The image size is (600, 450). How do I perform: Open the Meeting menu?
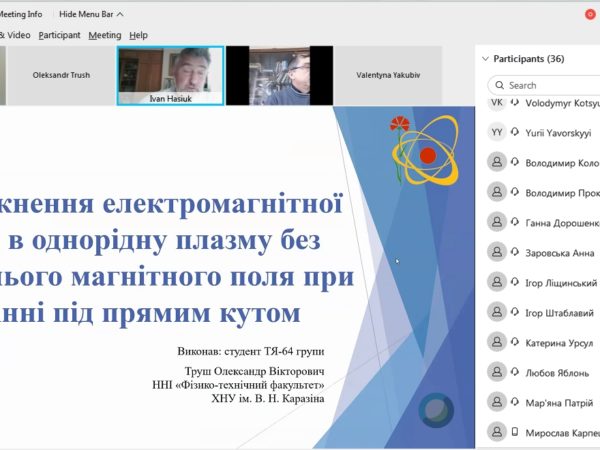(x=104, y=35)
